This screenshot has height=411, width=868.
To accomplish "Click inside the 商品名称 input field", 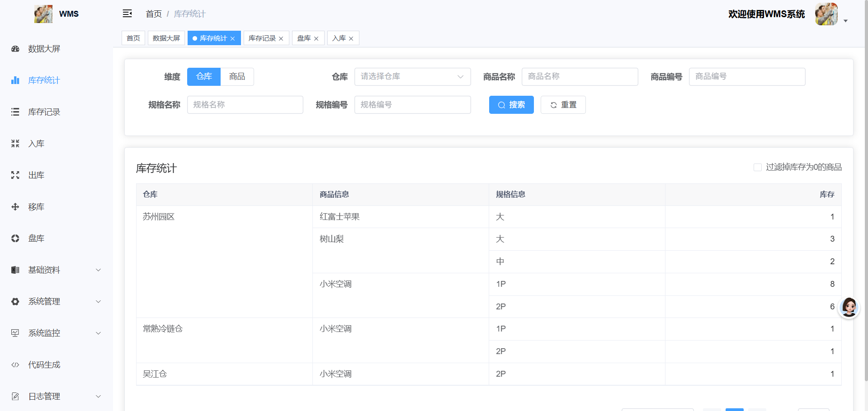I will tap(579, 76).
